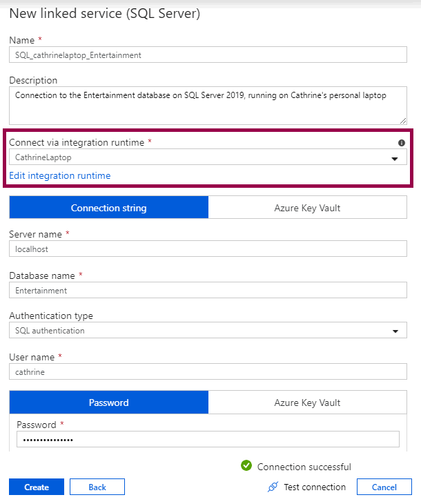Click the integration runtime info icon
Screen dimensions: 421x504
click(x=402, y=143)
